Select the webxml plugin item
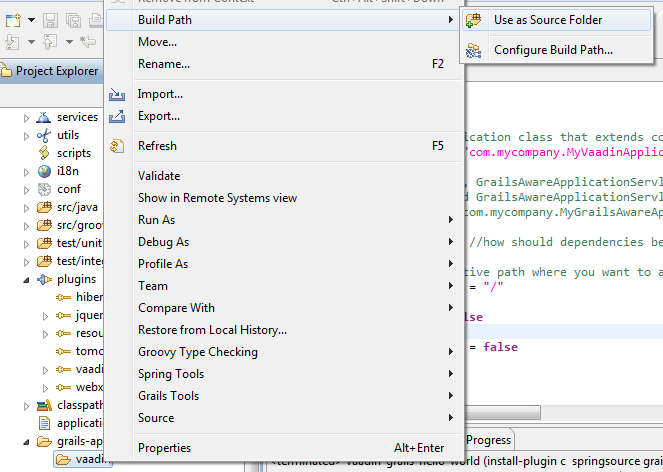The height and width of the screenshot is (472, 663). pos(79,387)
